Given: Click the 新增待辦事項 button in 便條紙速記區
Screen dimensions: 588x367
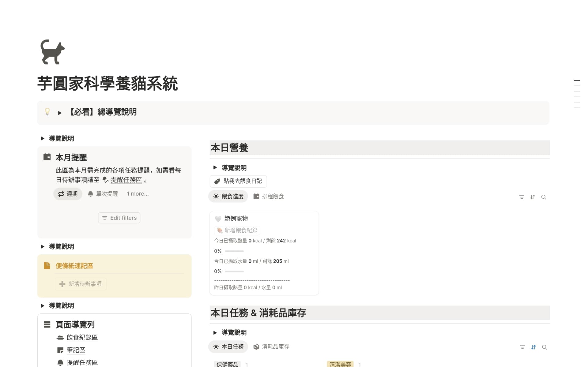Looking at the screenshot, I should pos(81,284).
